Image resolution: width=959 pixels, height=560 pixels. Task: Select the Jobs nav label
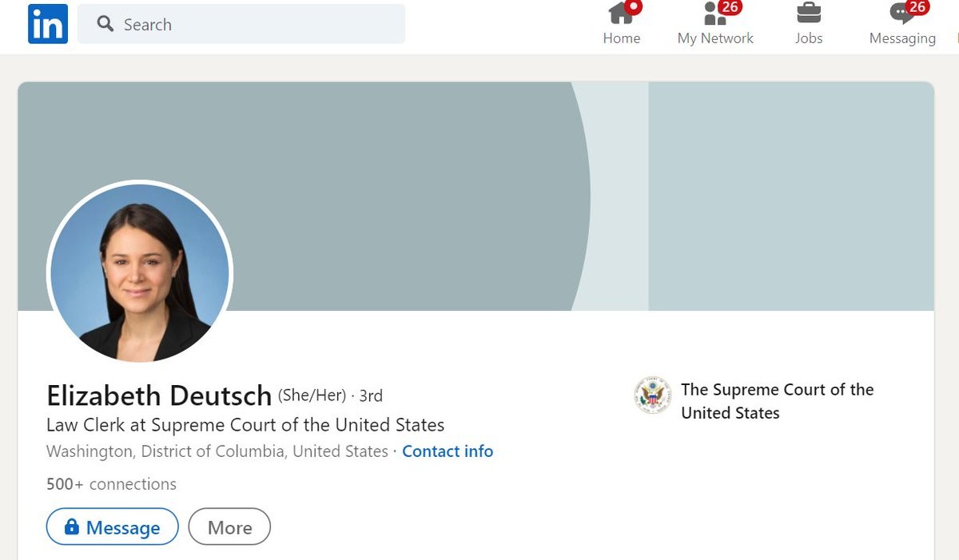(809, 38)
